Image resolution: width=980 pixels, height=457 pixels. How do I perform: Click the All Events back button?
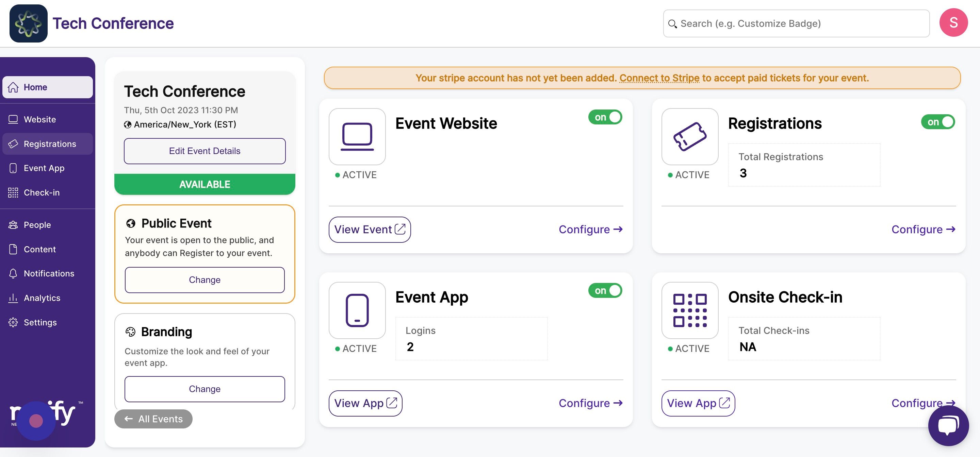pyautogui.click(x=153, y=419)
